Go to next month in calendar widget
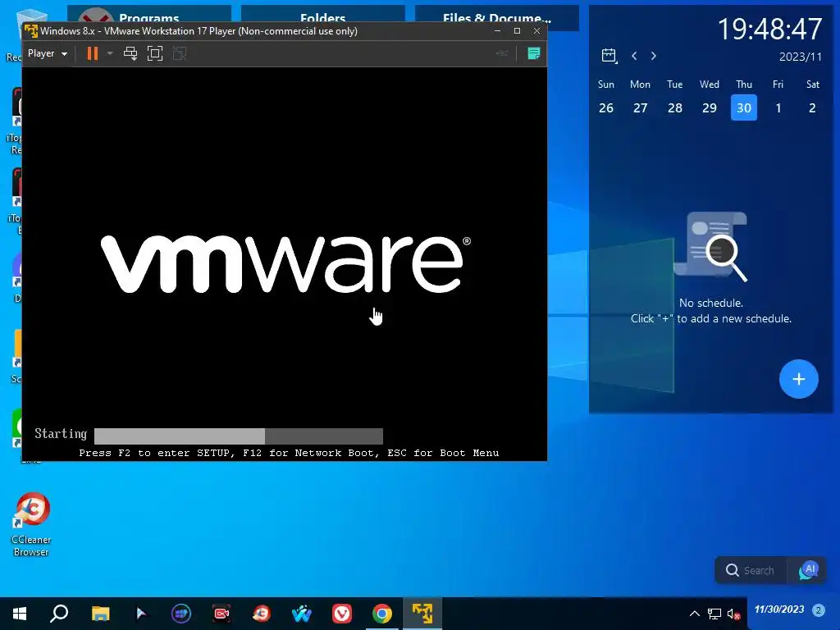This screenshot has height=630, width=840. (x=654, y=56)
